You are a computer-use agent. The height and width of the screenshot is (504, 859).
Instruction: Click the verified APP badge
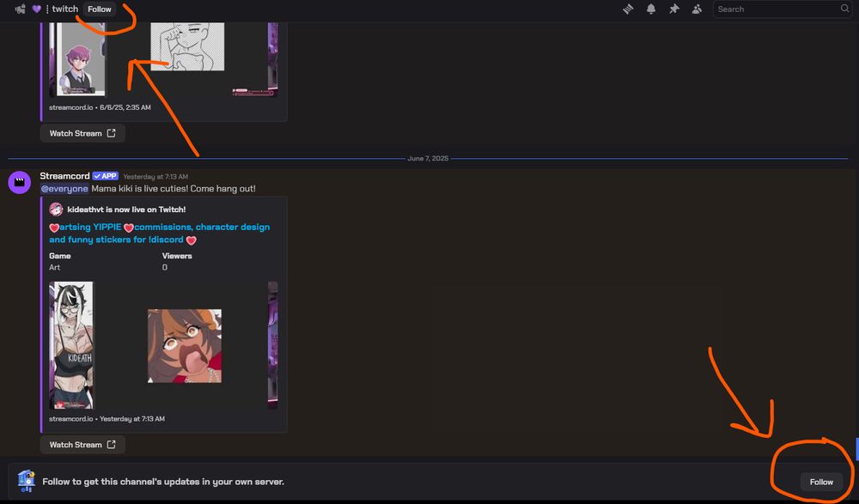click(105, 176)
